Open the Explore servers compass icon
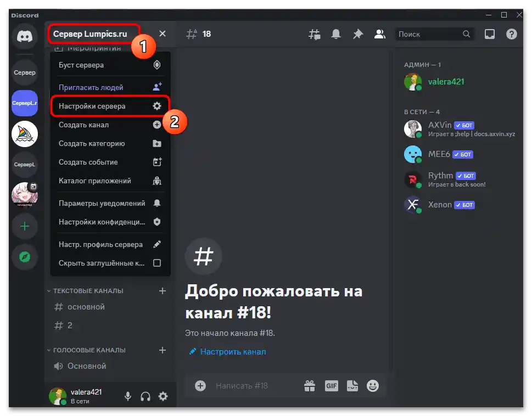Image resolution: width=532 pixels, height=416 pixels. [24, 256]
